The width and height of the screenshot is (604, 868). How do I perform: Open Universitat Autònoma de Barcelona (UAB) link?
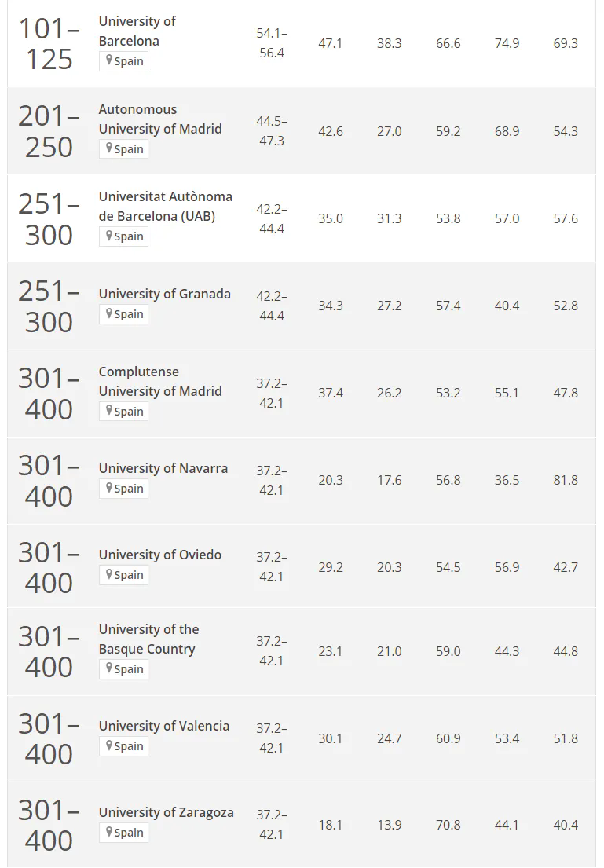click(166, 207)
